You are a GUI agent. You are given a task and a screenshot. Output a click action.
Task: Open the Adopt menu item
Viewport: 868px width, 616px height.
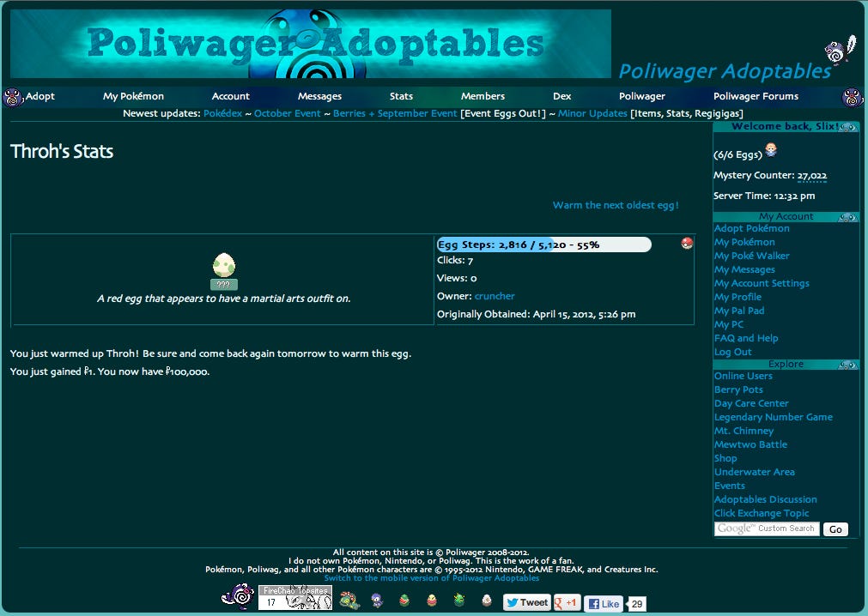coord(40,96)
